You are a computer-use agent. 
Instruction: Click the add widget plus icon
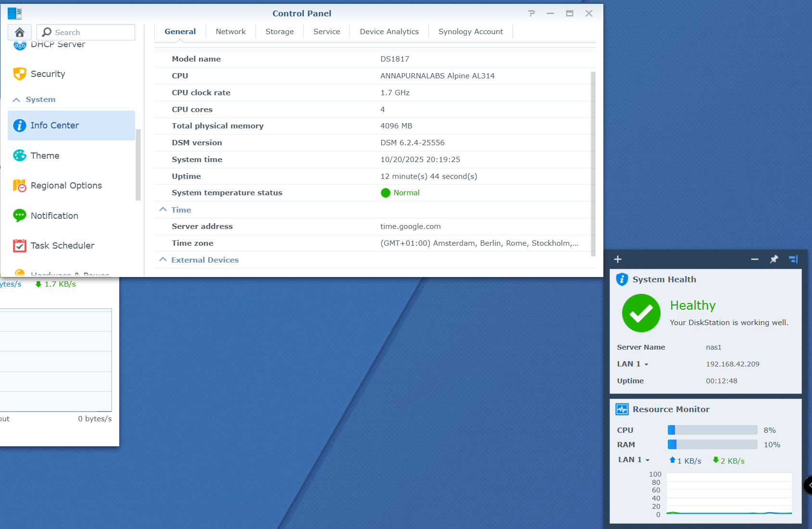coord(618,259)
